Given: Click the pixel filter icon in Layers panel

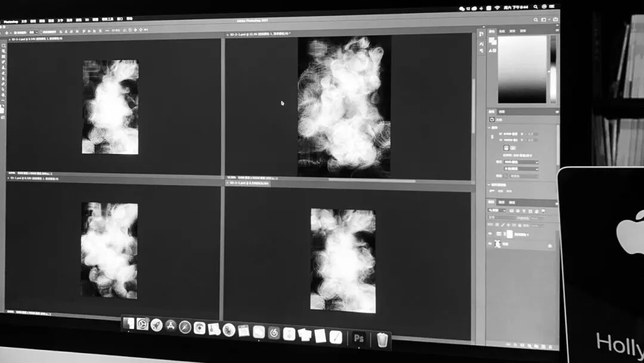Looking at the screenshot, I should coord(512,211).
